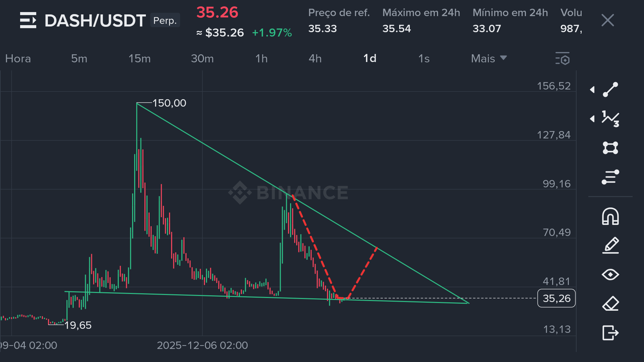Open the trading pair list menu icon
The width and height of the screenshot is (644, 362).
[28, 20]
